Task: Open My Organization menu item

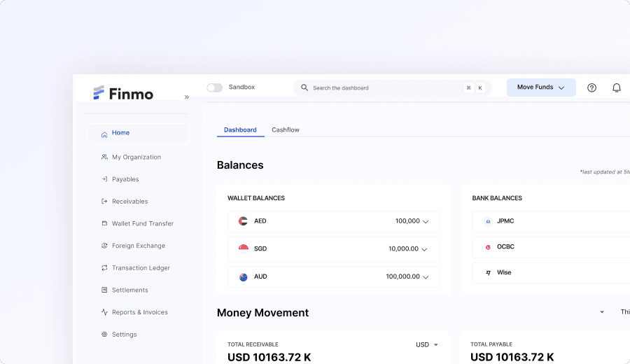Action: (x=138, y=157)
